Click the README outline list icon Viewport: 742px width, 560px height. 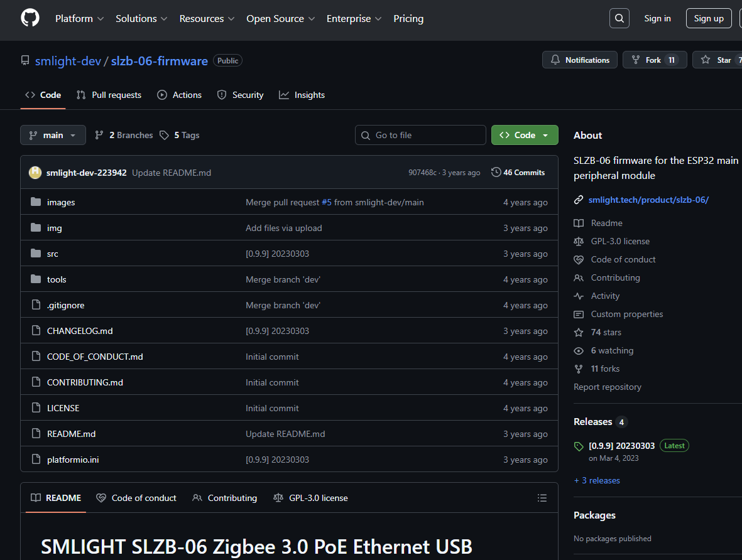(x=542, y=498)
